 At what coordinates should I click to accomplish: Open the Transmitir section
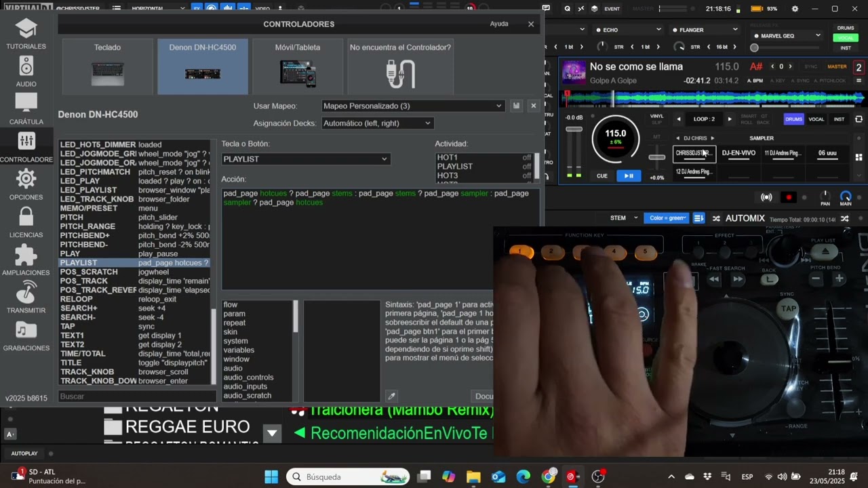click(x=26, y=298)
